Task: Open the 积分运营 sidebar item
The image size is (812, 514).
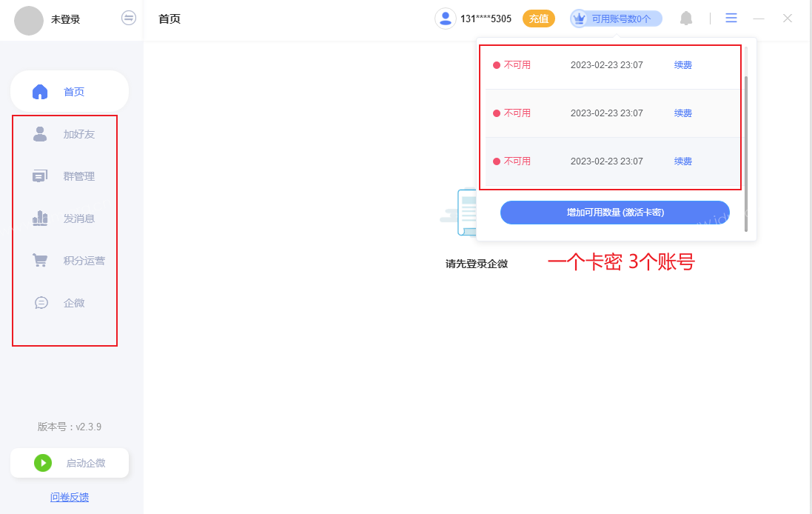Action: pyautogui.click(x=70, y=261)
